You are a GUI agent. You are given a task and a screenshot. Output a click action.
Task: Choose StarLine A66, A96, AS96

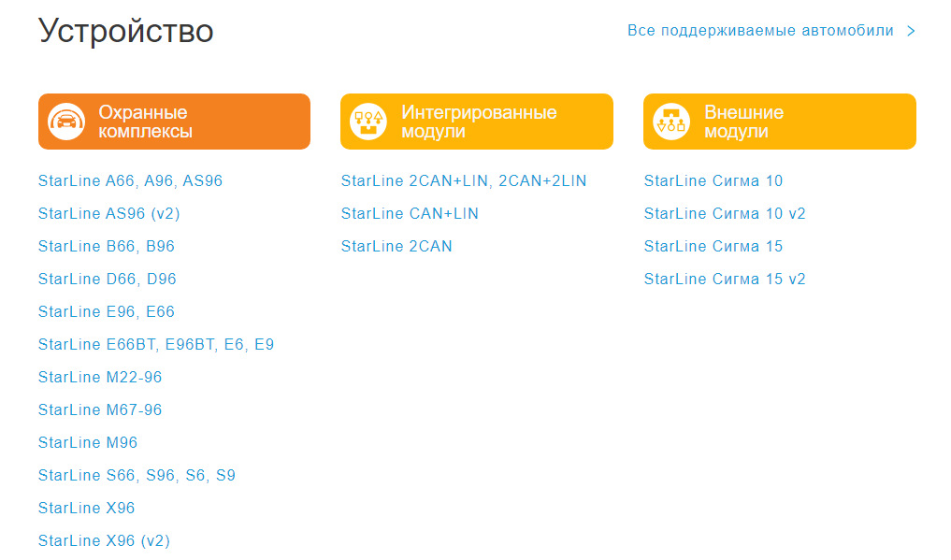(131, 181)
